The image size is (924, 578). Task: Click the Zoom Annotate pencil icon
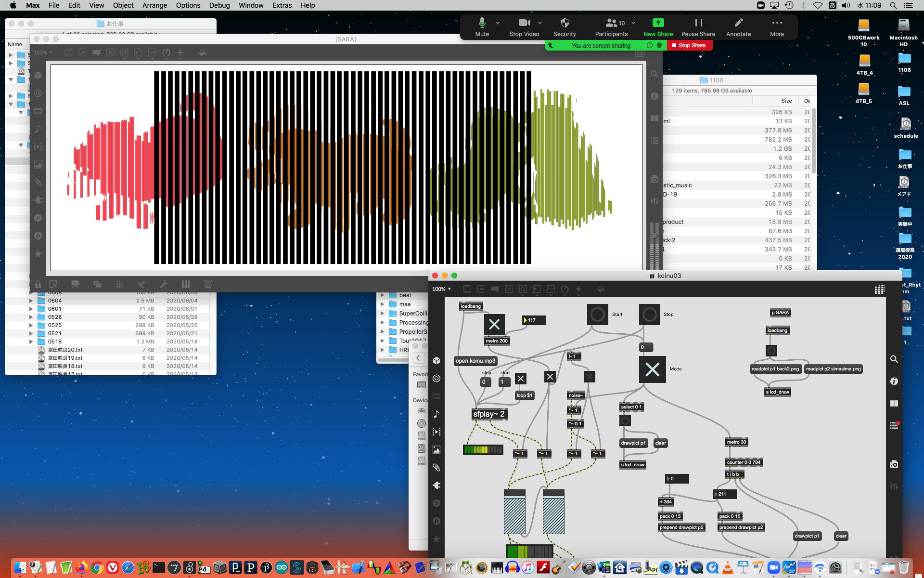(x=738, y=23)
